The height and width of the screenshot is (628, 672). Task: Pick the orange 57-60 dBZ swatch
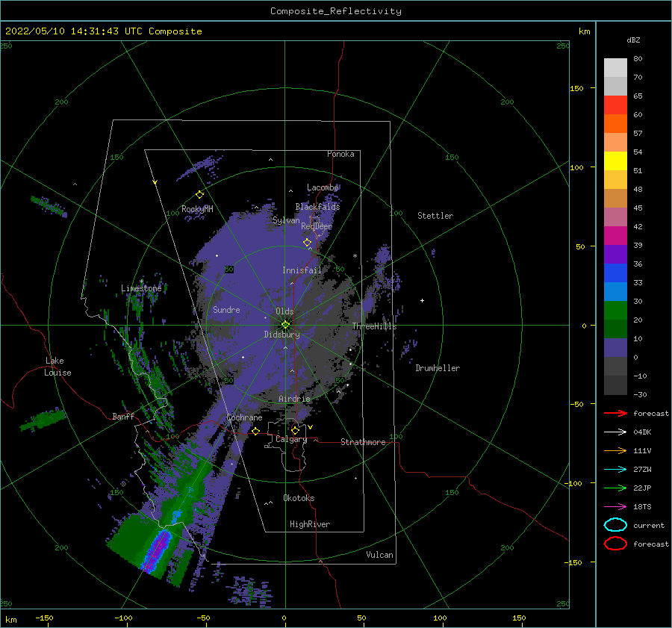click(615, 123)
